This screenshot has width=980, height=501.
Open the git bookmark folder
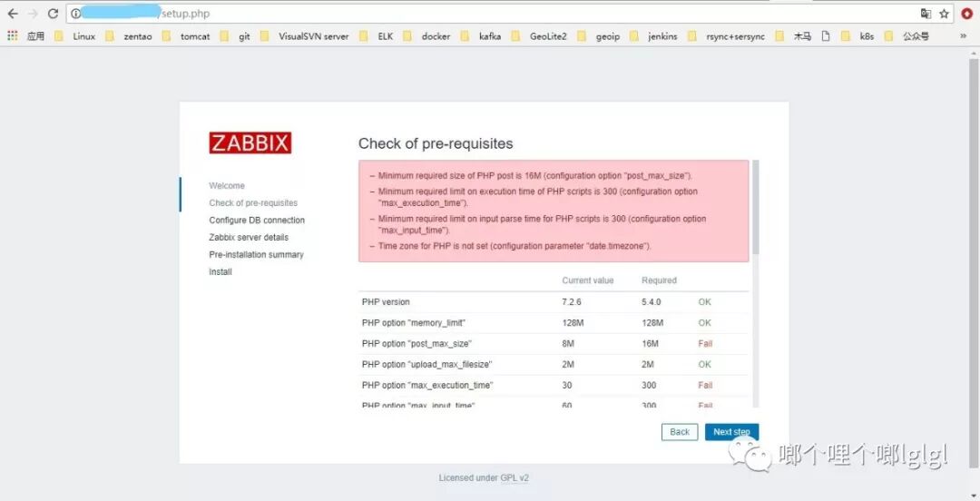tap(234, 36)
